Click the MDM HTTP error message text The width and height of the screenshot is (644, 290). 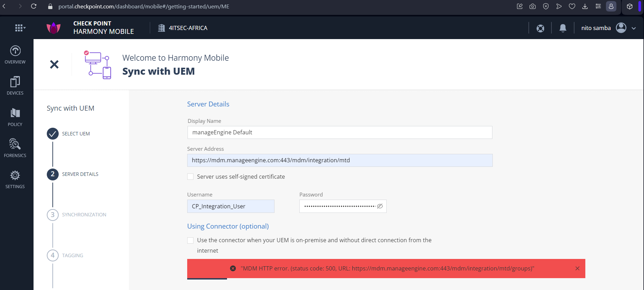point(388,268)
